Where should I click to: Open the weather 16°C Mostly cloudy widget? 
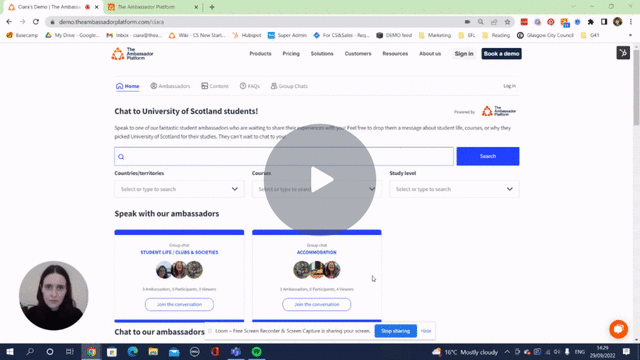tap(465, 352)
